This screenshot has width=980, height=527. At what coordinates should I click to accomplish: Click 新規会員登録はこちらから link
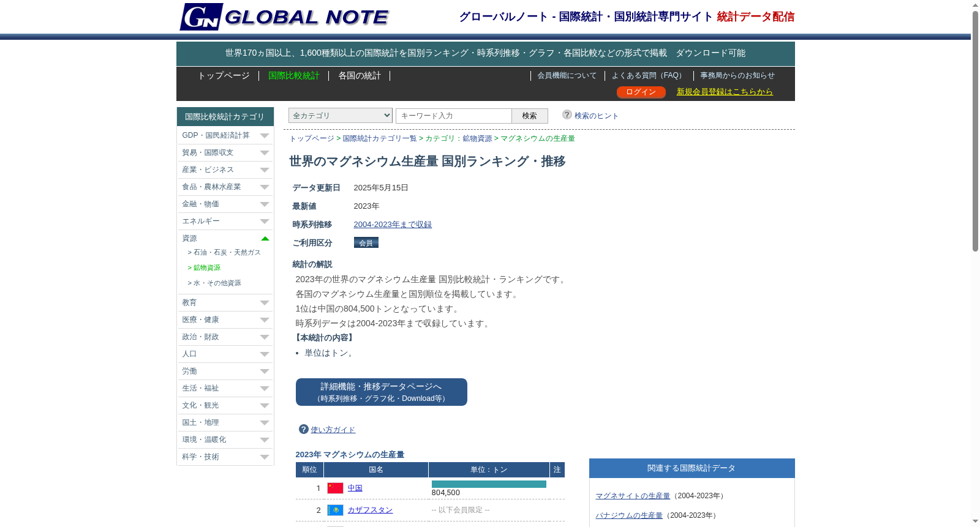coord(725,91)
